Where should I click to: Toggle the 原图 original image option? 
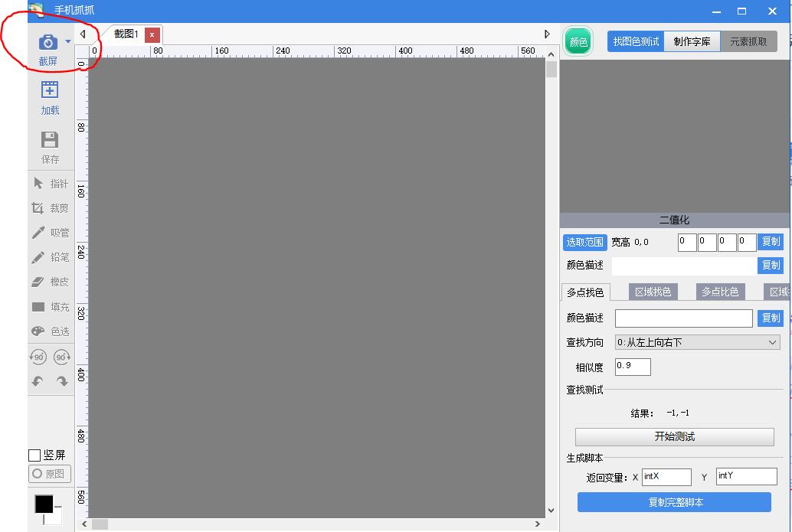coord(50,474)
